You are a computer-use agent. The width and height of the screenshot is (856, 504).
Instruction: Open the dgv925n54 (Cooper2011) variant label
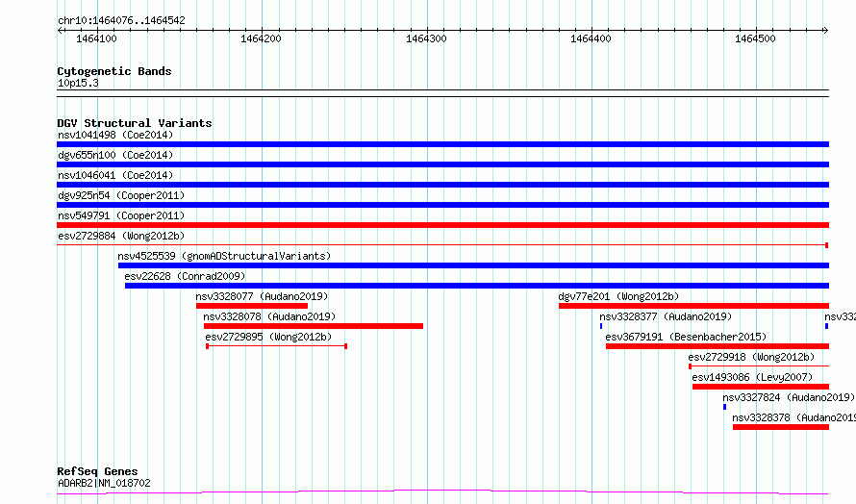(121, 195)
